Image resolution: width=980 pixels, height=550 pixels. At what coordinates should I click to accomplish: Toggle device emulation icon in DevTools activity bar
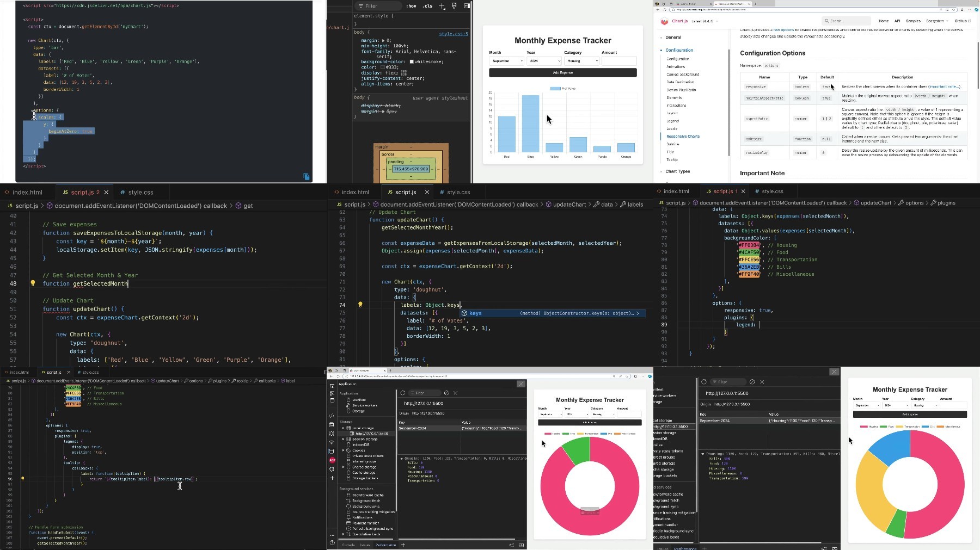point(332,393)
